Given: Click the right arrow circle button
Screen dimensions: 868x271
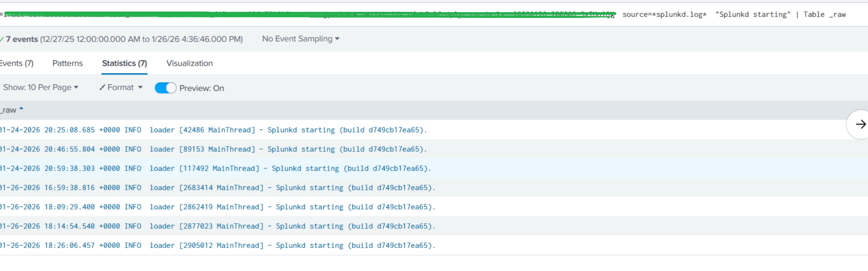Looking at the screenshot, I should point(859,124).
